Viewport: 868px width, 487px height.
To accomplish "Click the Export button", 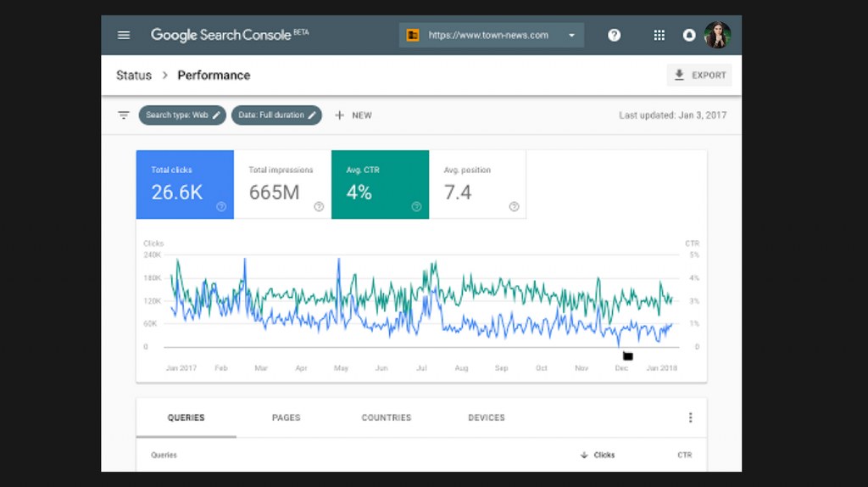I will [699, 76].
